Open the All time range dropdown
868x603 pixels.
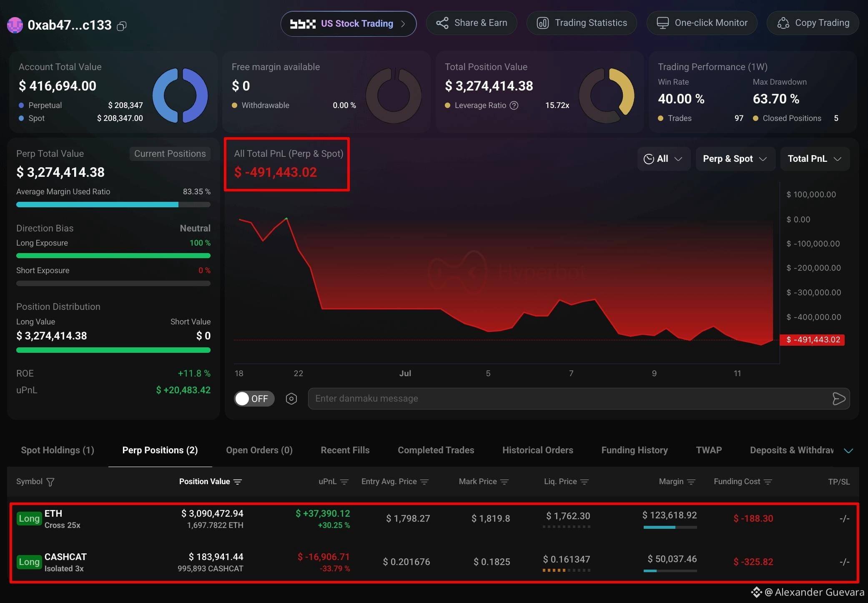664,159
